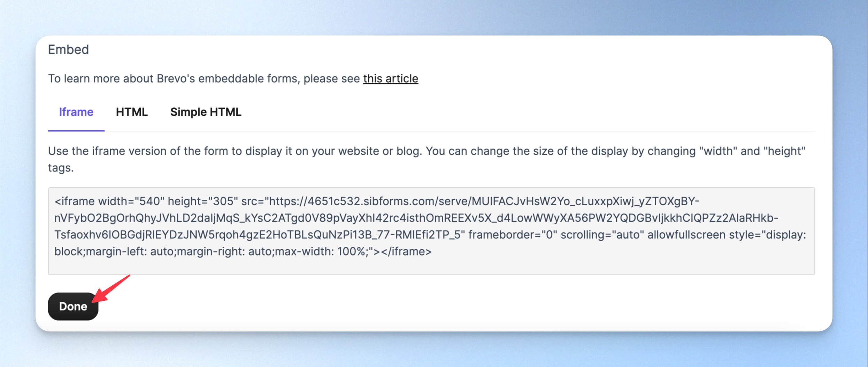The image size is (868, 367).
Task: Select the Simple HTML tab
Action: pyautogui.click(x=206, y=112)
